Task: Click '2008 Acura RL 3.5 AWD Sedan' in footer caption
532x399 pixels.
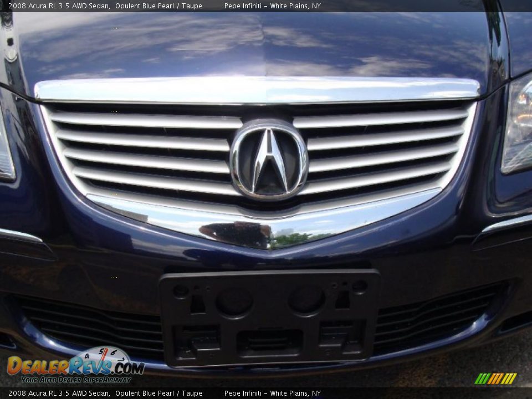Action: (59, 393)
